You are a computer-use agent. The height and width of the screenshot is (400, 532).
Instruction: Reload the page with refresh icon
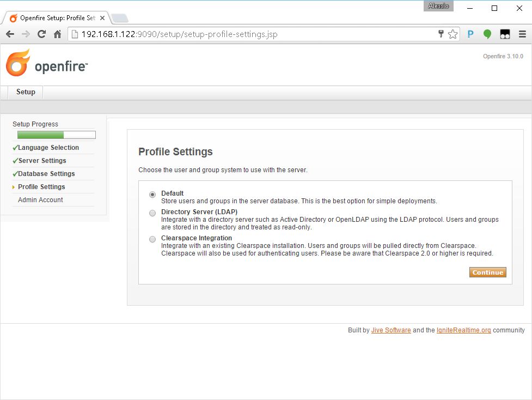tap(41, 34)
